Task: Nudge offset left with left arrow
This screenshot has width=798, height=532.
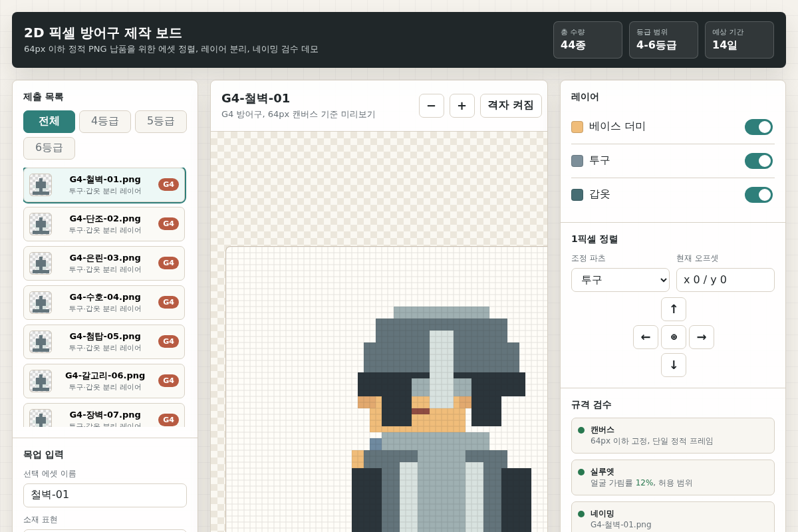Action: [646, 337]
